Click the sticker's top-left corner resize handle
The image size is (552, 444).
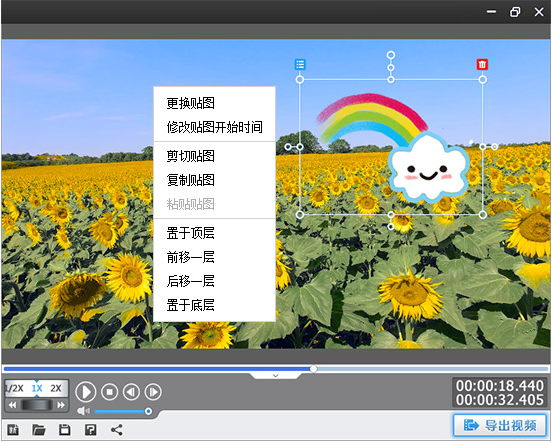coord(300,80)
